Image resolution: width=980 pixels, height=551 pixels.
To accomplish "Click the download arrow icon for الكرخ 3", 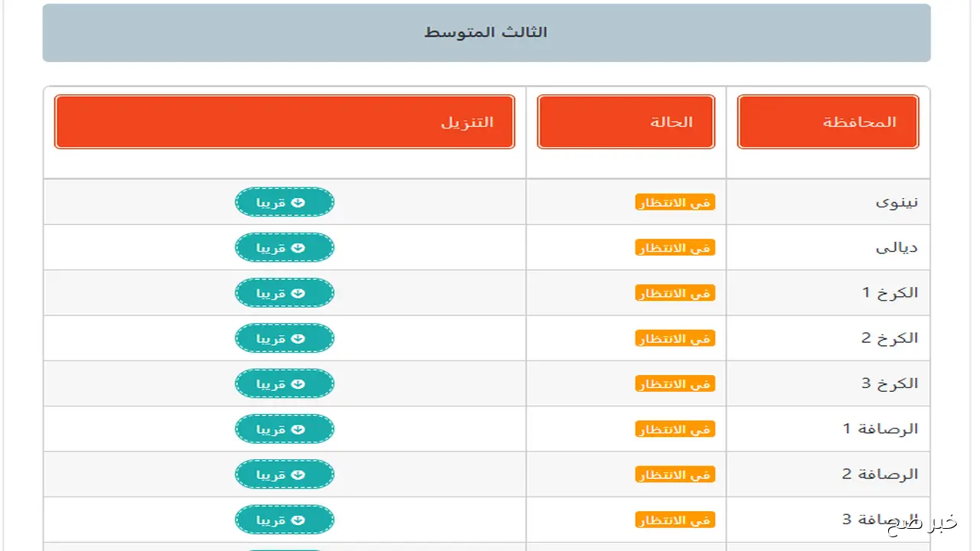I will click(x=299, y=383).
